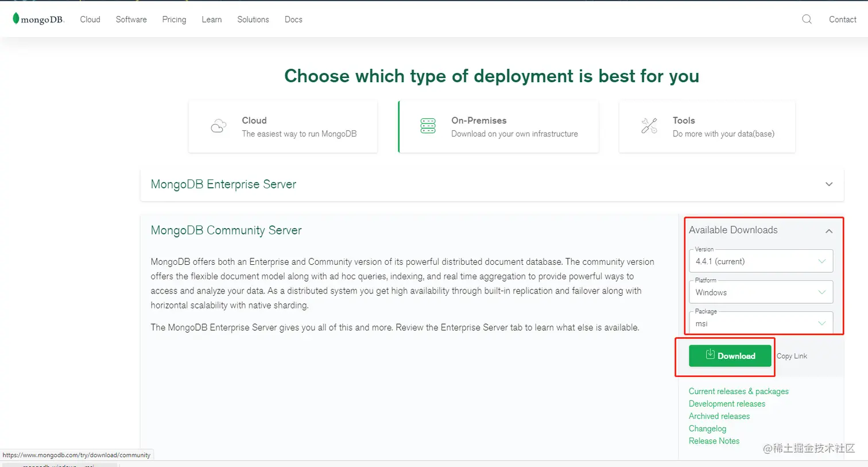Image resolution: width=868 pixels, height=467 pixels.
Task: Click Copy Link next to Download
Action: tap(792, 356)
